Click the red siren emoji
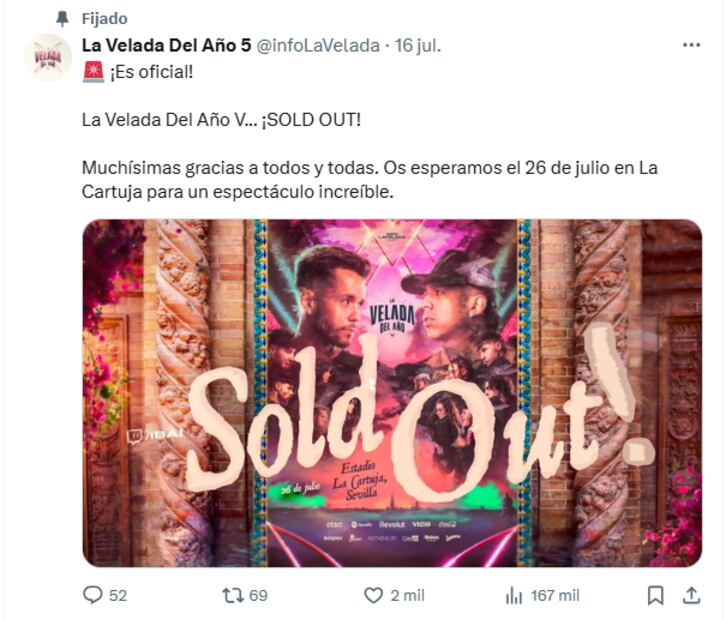726x620 pixels. click(92, 72)
